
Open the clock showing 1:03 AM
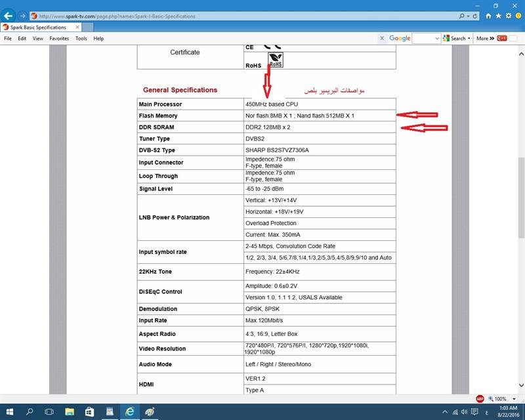[x=508, y=411]
